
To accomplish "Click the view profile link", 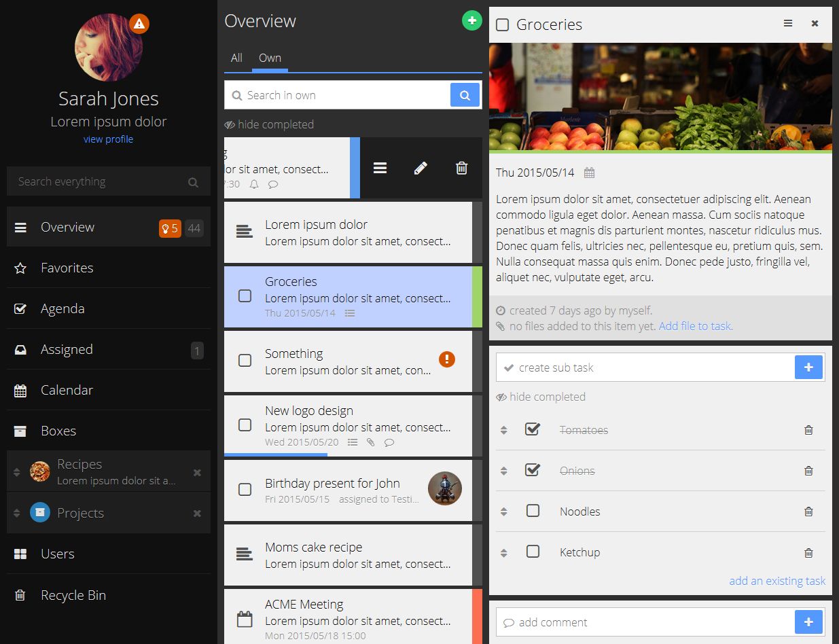I will coord(108,139).
